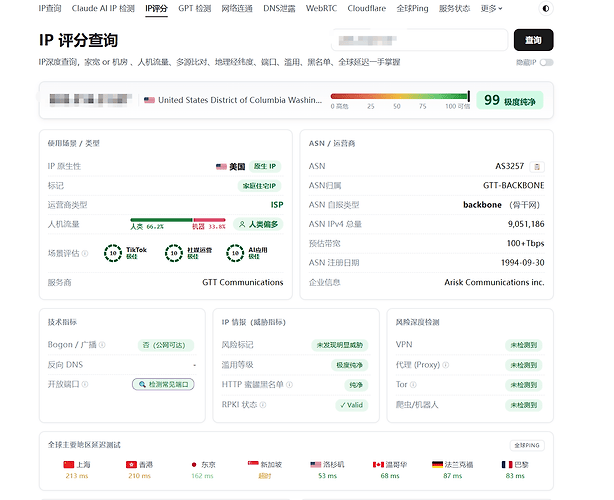614x500 pixels.
Task: Click the TikTok score ring icon
Action: pos(113,253)
